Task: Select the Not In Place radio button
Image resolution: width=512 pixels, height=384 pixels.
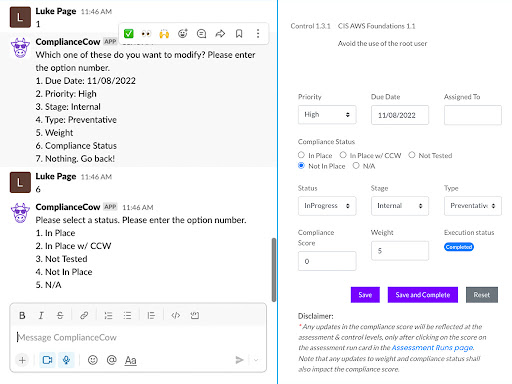Action: 301,166
